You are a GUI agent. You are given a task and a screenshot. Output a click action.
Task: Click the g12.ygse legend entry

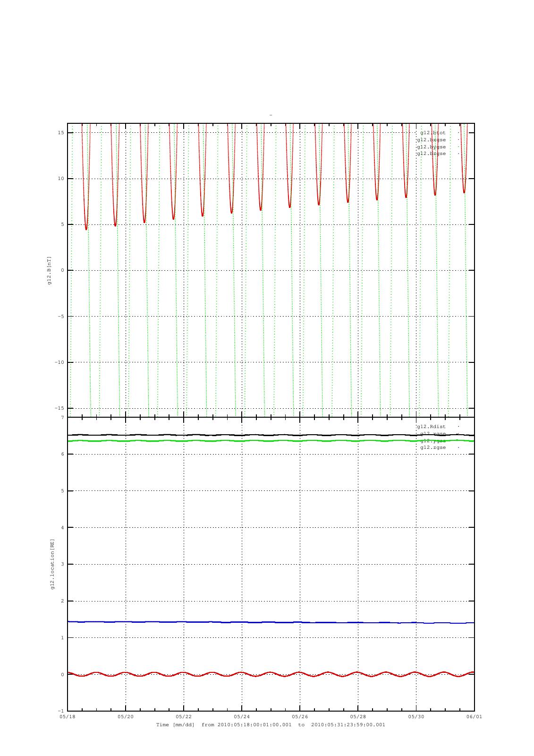tap(433, 441)
